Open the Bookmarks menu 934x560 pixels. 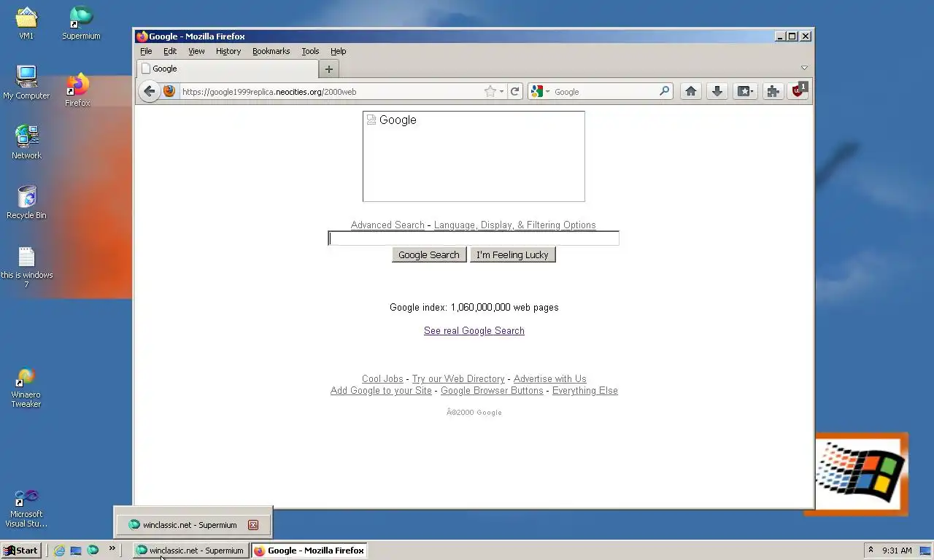coord(271,51)
